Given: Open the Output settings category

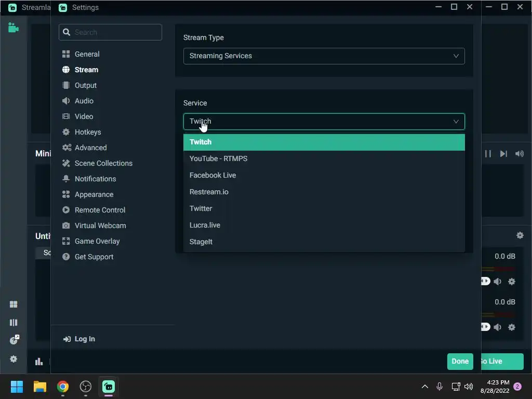Looking at the screenshot, I should (x=79, y=85).
